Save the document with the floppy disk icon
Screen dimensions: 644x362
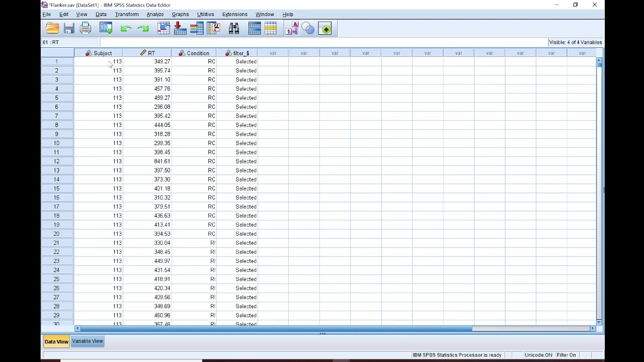point(69,29)
